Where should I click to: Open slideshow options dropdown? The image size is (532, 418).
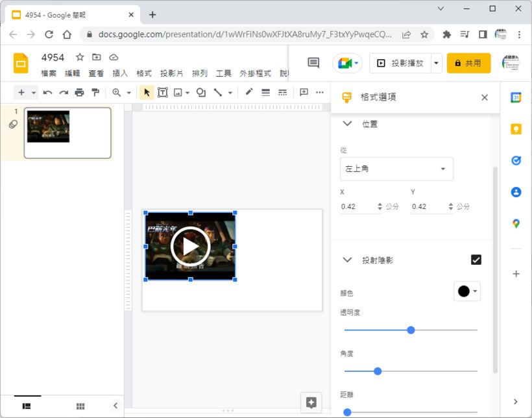(437, 63)
